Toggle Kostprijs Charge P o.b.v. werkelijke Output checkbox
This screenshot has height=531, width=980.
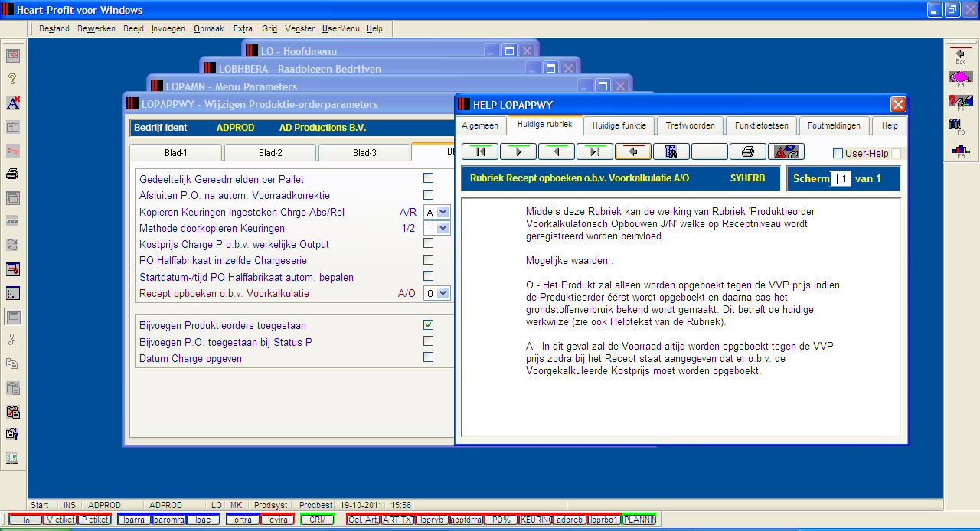click(x=429, y=243)
